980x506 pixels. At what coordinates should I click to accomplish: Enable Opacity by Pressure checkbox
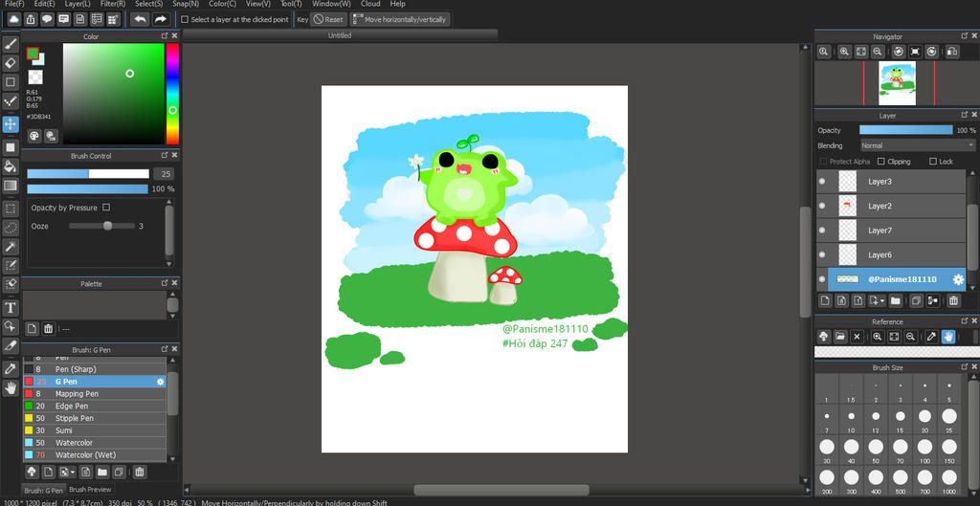point(106,208)
